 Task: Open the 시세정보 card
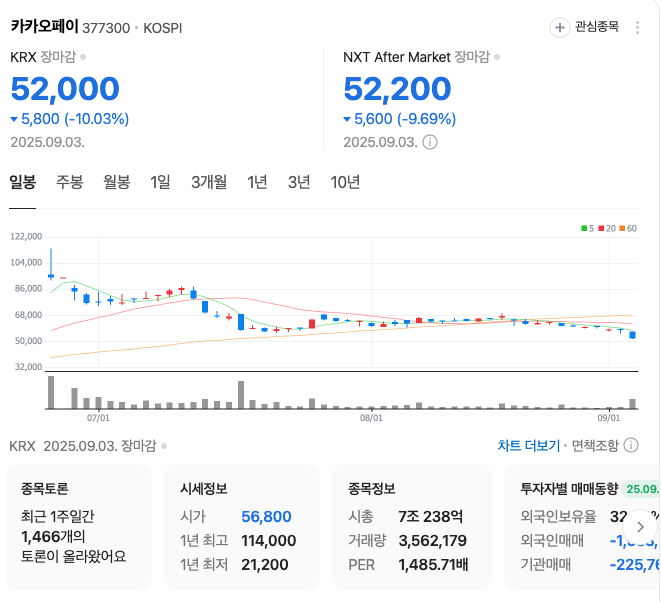(242, 527)
